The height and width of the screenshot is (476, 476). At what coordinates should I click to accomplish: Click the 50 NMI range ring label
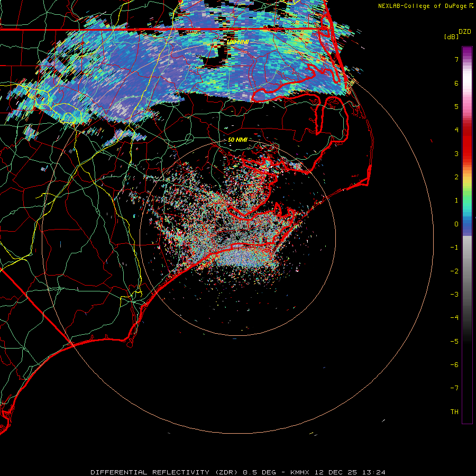coord(237,140)
